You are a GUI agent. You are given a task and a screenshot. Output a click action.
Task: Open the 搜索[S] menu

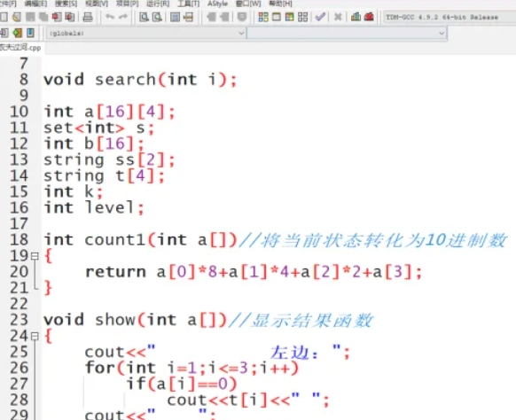point(66,4)
